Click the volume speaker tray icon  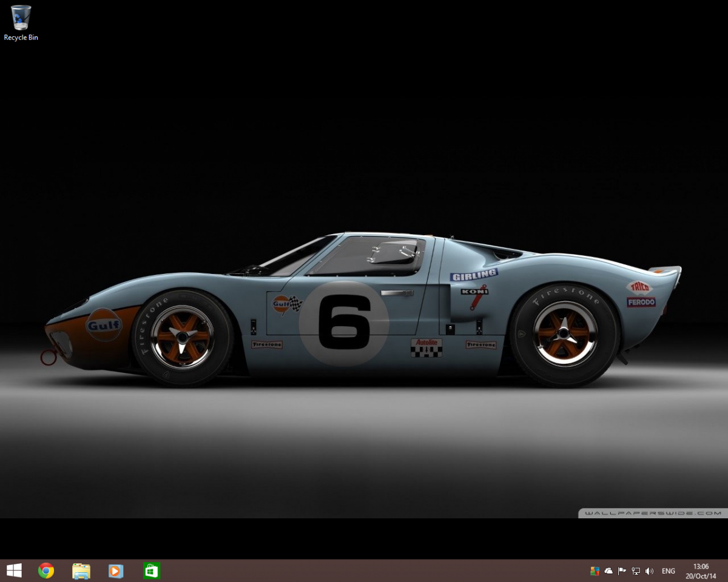(x=649, y=570)
